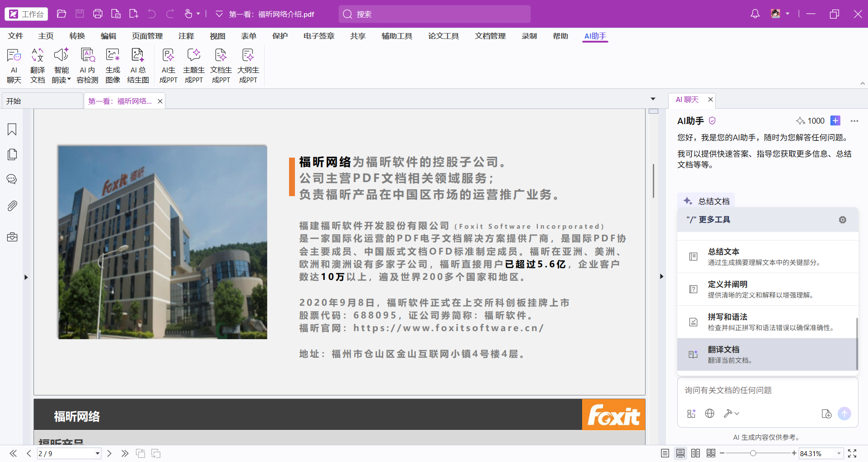The height and width of the screenshot is (462, 868).
Task: Send the AI chat message
Action: 844,414
